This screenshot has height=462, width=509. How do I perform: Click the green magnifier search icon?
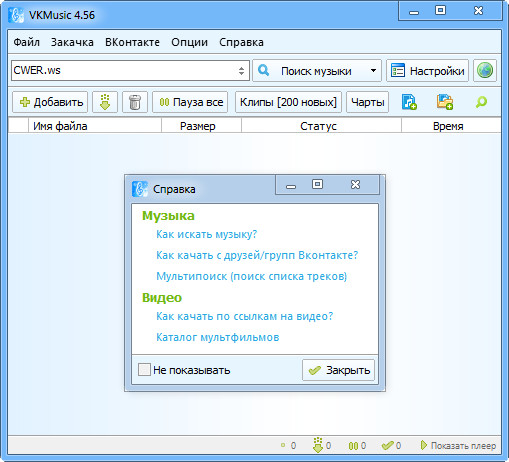point(481,102)
